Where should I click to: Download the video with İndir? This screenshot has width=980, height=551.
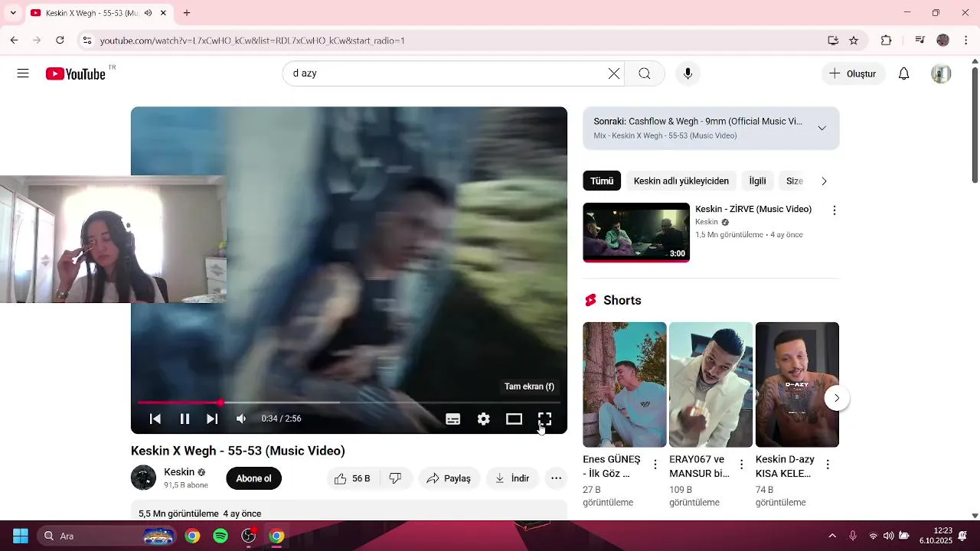point(512,478)
